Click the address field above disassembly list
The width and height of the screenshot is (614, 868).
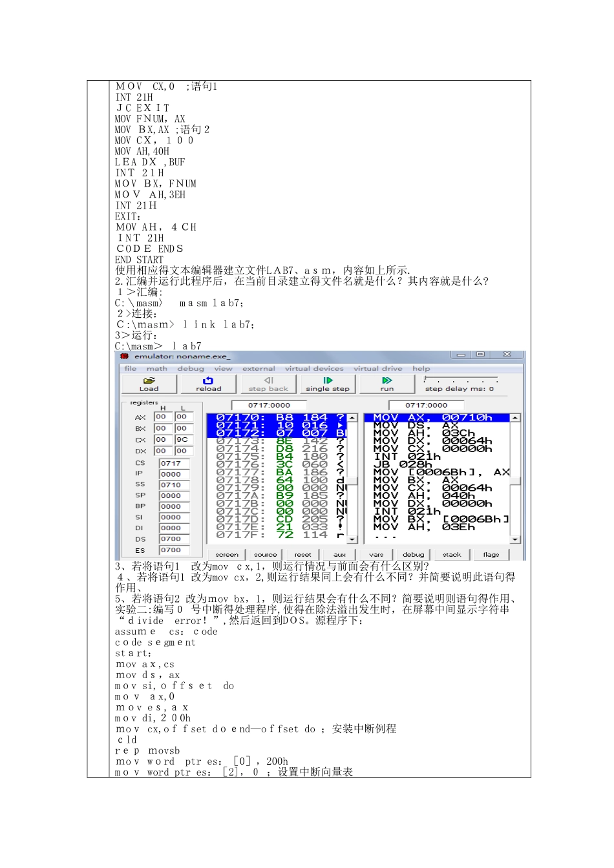(427, 405)
